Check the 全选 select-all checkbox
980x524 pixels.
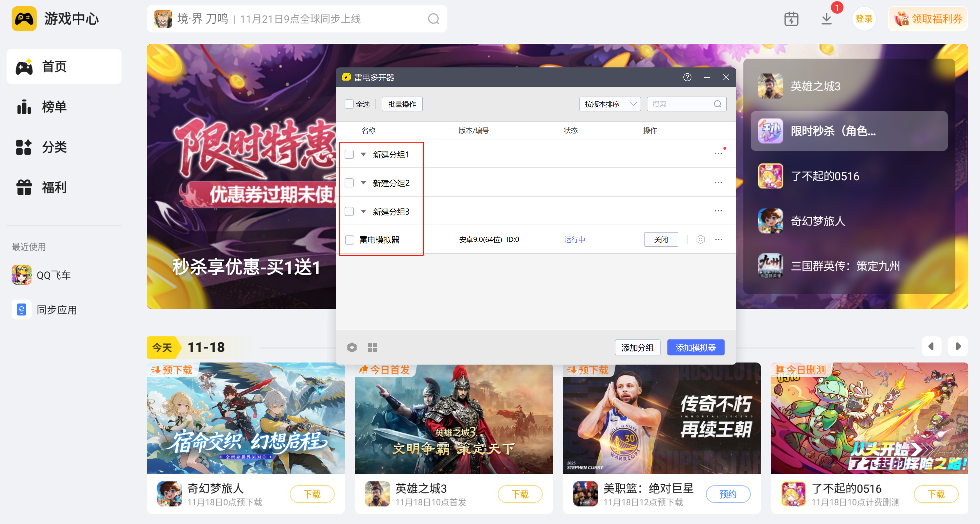pos(349,104)
